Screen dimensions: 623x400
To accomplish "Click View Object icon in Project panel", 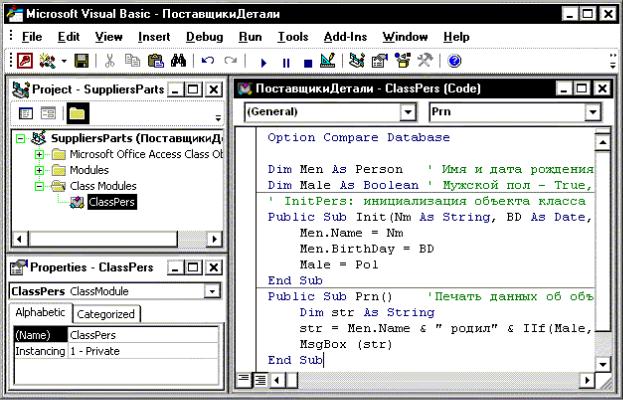I will (x=48, y=114).
